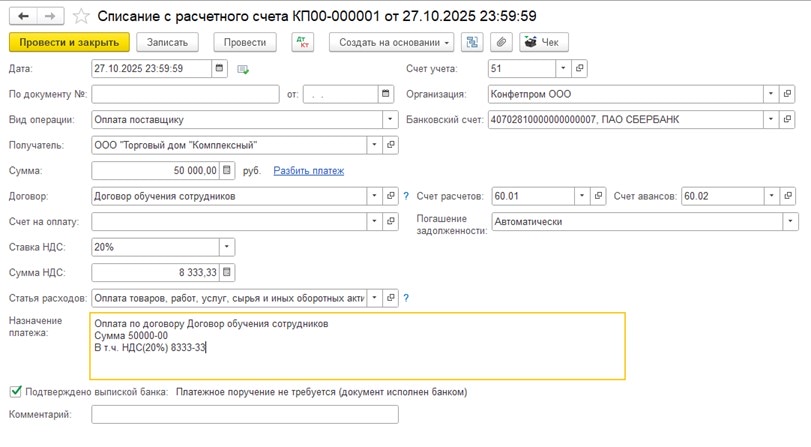This screenshot has width=811, height=447.
Task: Expand the Банковский счет dropdown
Action: pos(771,119)
